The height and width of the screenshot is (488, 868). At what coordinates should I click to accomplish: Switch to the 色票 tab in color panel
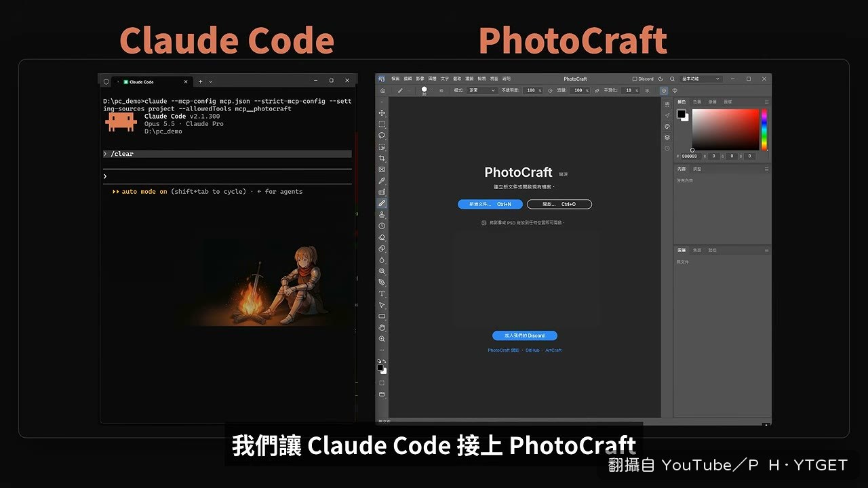[697, 102]
